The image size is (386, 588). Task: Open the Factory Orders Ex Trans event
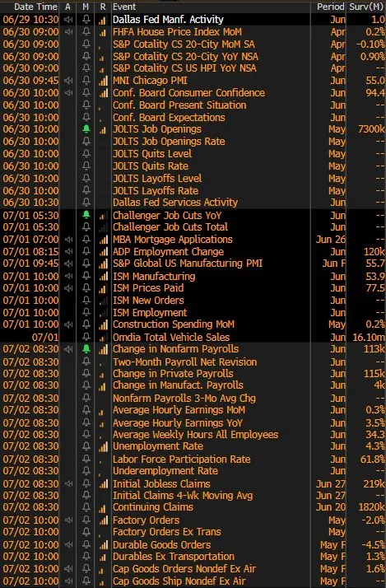(167, 532)
